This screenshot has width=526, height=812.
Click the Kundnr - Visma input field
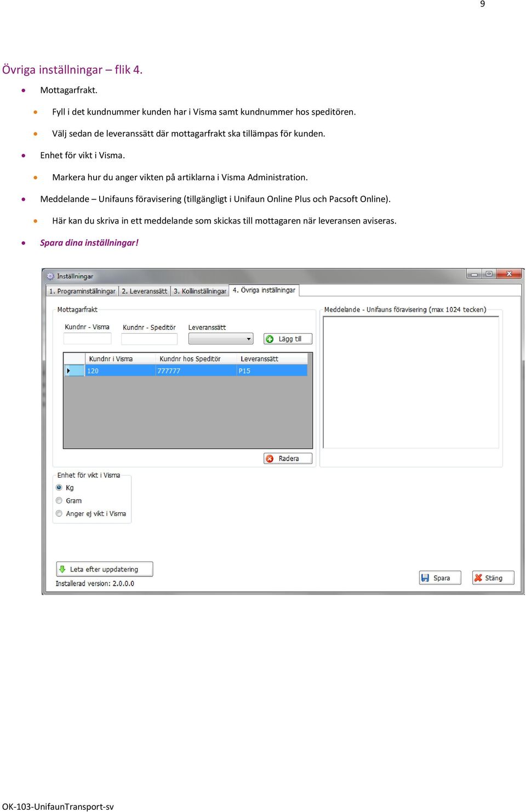click(x=87, y=339)
